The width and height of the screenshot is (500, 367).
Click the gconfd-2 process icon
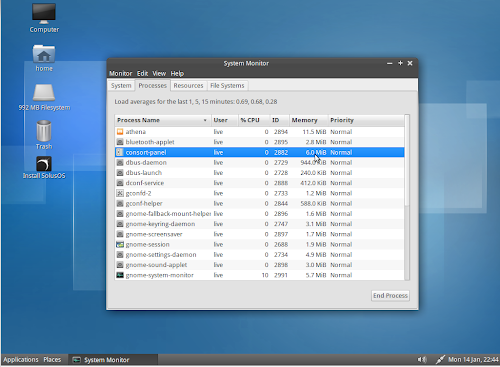(120, 193)
